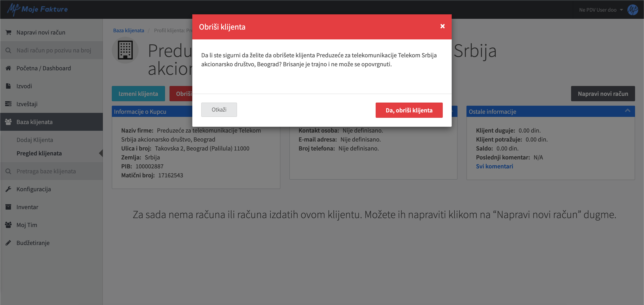The width and height of the screenshot is (644, 305).
Task: Click Klijent duguje 0.00 din. value
Action: click(530, 131)
